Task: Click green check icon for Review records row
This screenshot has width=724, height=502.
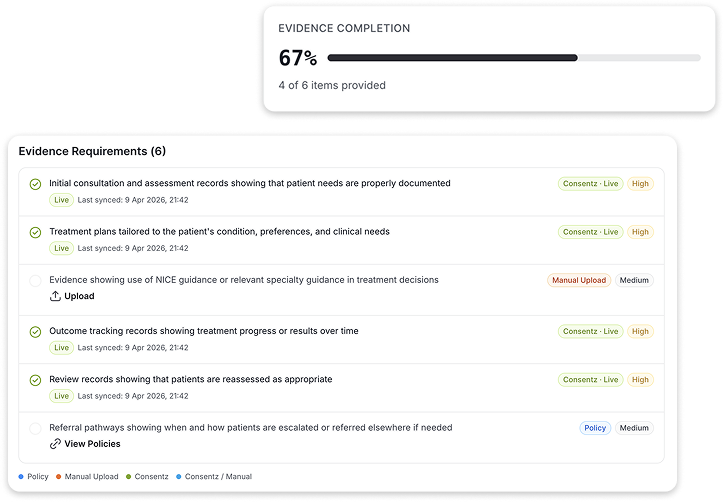Action: (x=35, y=380)
